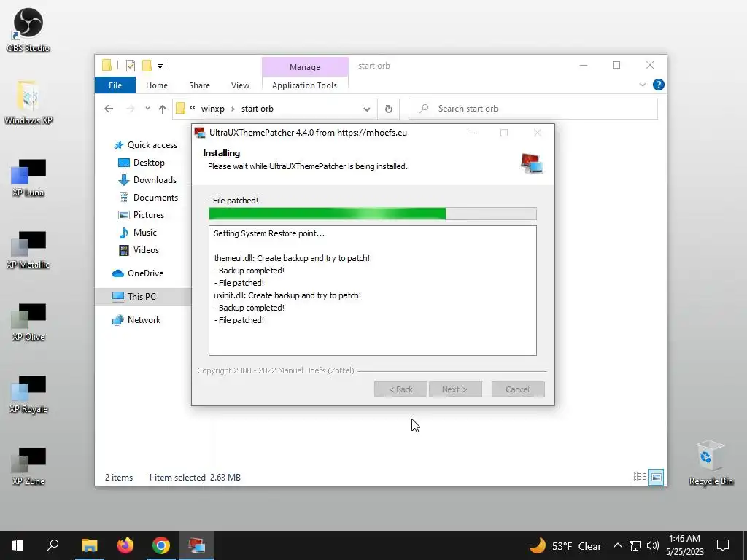Open the Customize Quick Access Toolbar dropdown
Image resolution: width=747 pixels, height=560 pixels.
tap(160, 66)
